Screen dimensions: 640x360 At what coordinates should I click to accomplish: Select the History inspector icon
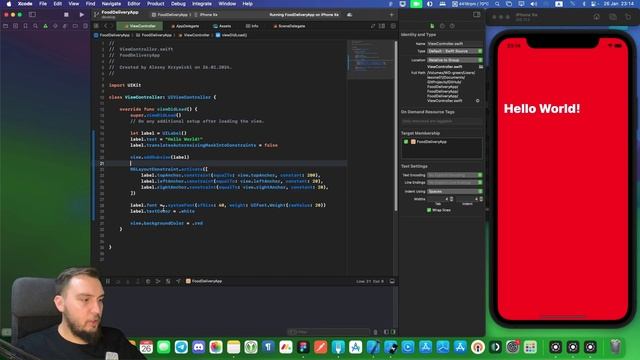click(x=442, y=26)
